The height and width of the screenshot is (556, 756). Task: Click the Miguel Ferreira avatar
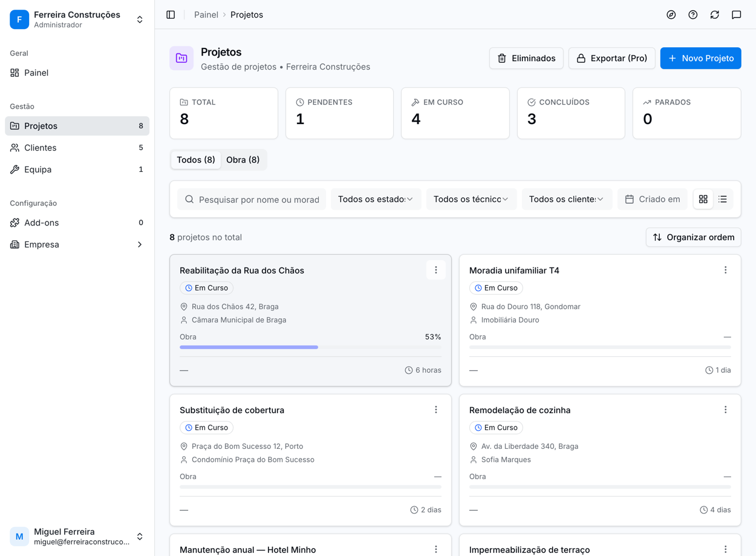coord(19,537)
